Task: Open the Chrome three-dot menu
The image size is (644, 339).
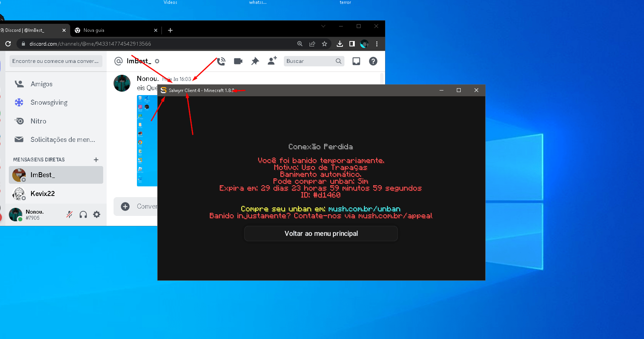Action: [x=377, y=44]
